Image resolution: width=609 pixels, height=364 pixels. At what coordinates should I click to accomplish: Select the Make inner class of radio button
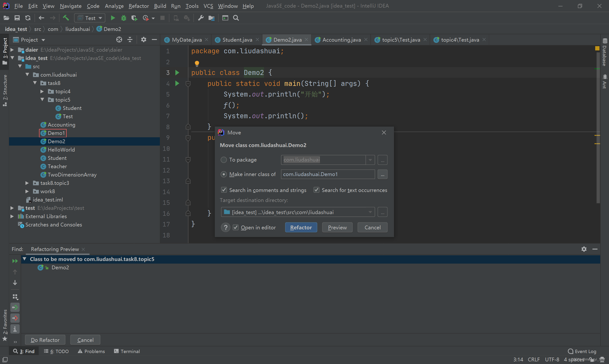[224, 174]
